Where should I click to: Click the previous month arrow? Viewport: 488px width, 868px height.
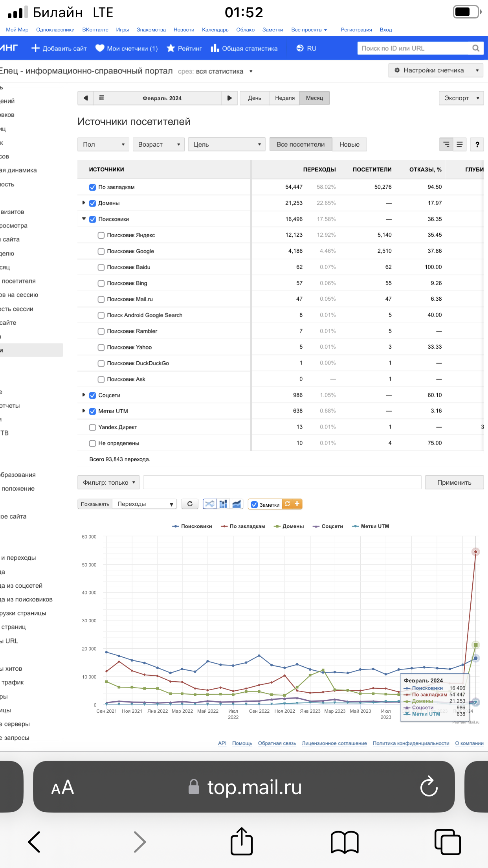[86, 98]
